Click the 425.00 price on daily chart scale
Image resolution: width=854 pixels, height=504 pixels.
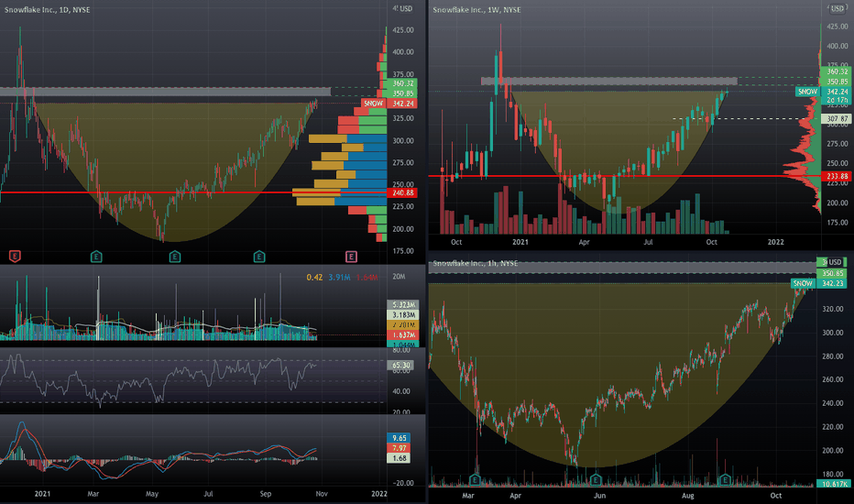(x=403, y=30)
